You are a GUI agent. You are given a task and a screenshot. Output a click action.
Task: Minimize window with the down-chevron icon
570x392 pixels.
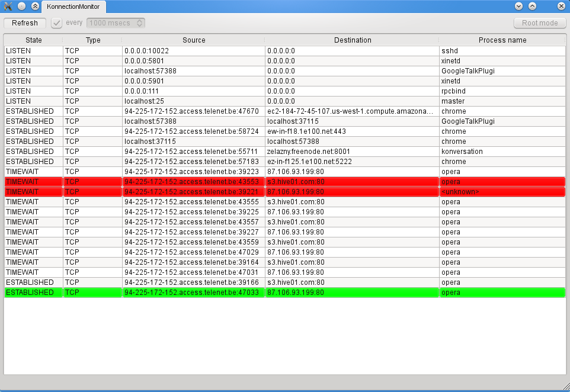click(x=518, y=6)
